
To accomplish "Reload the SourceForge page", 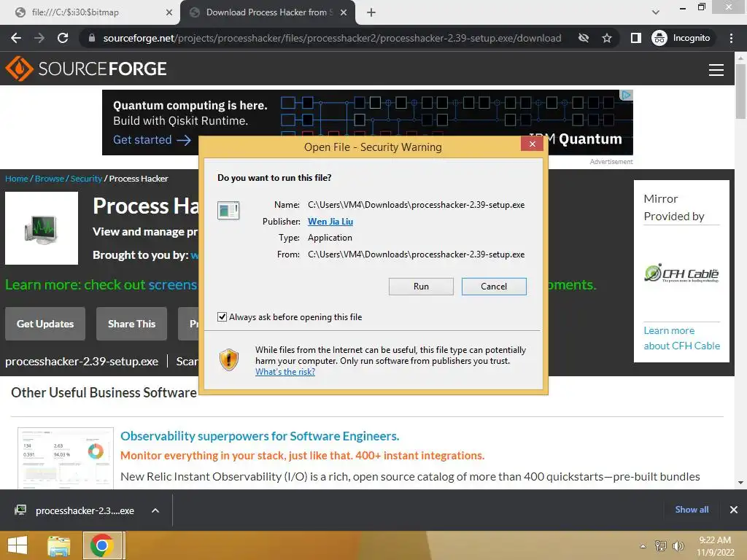I will click(x=63, y=38).
